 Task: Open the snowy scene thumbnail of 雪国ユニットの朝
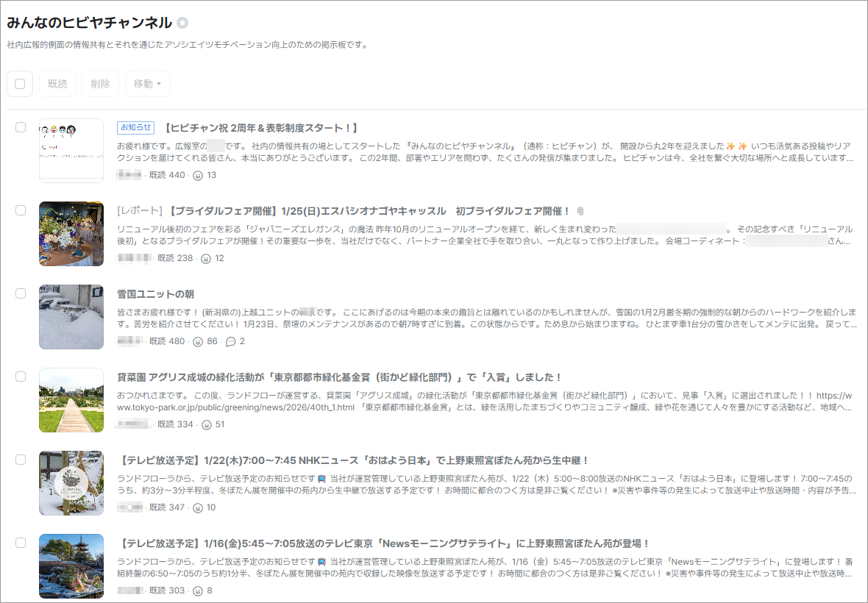pos(71,317)
